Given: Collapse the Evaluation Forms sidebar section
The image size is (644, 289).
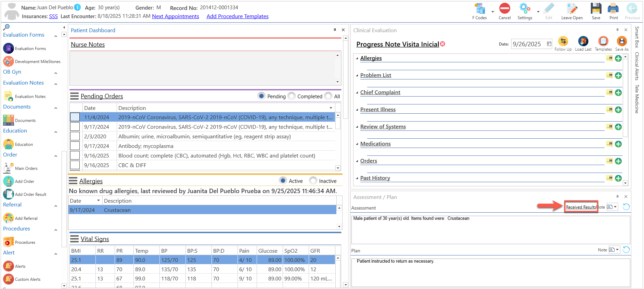Looking at the screenshot, I should 56,36.
